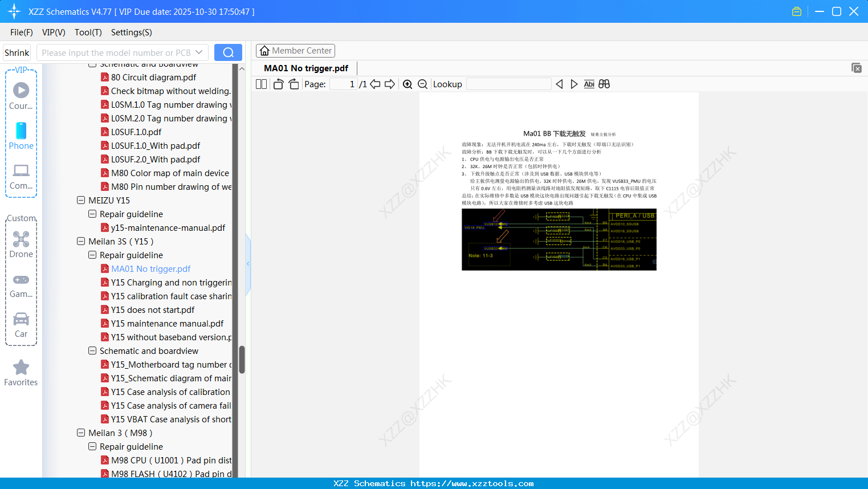The height and width of the screenshot is (489, 868).
Task: Open the File(F) menu
Action: [22, 32]
